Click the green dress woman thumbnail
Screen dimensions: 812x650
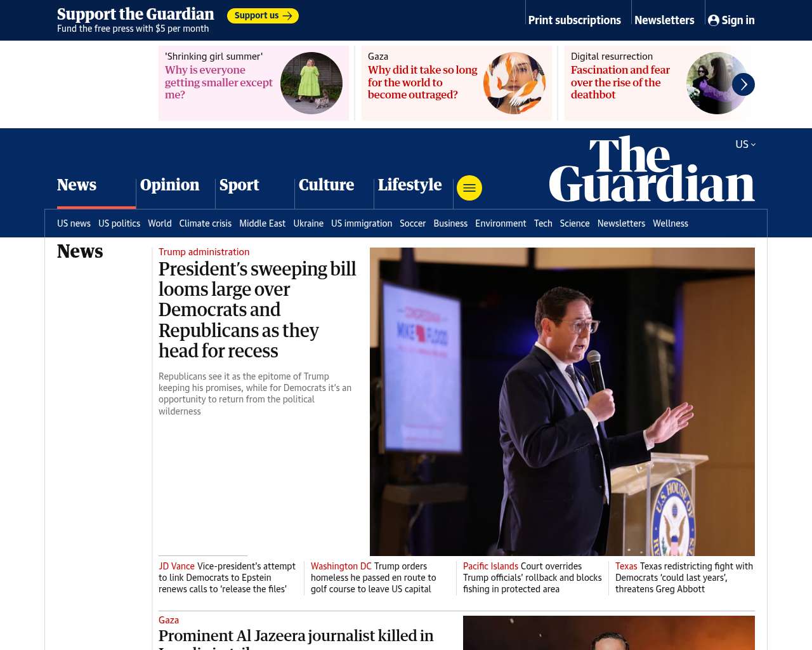311,83
